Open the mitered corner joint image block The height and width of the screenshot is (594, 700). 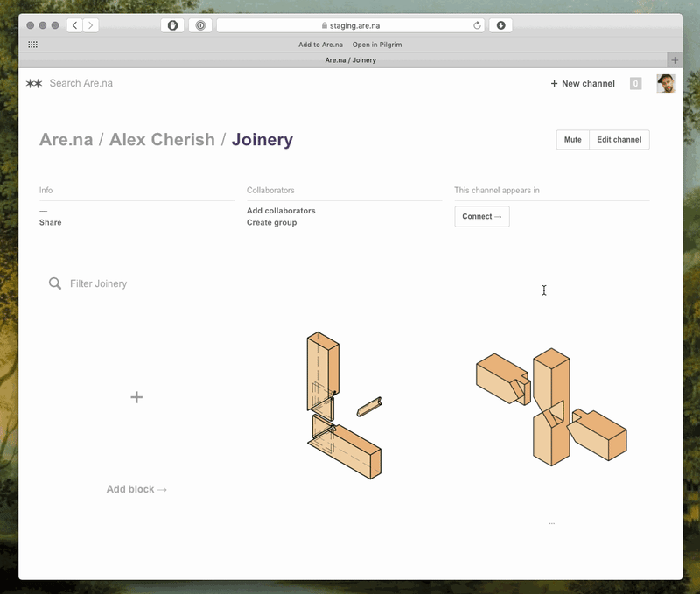pos(344,405)
